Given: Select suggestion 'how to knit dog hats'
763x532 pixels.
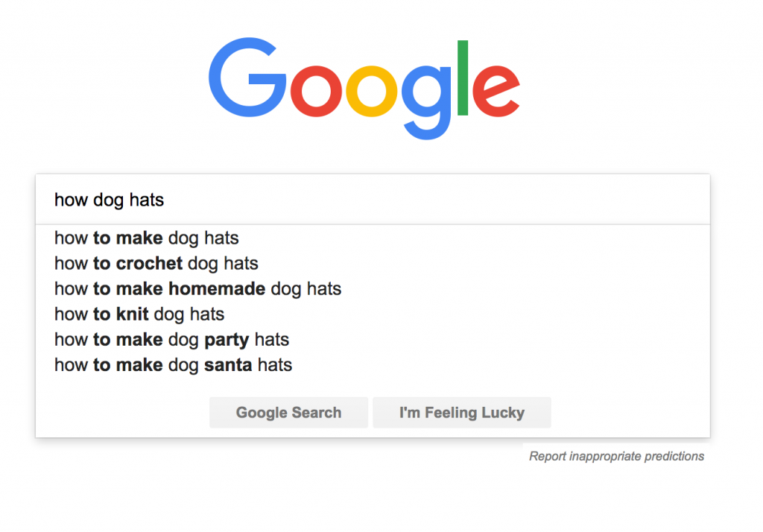Looking at the screenshot, I should tap(373, 314).
